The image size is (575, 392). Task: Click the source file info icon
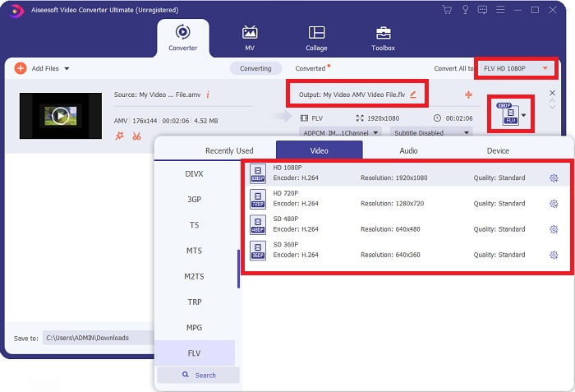click(208, 95)
